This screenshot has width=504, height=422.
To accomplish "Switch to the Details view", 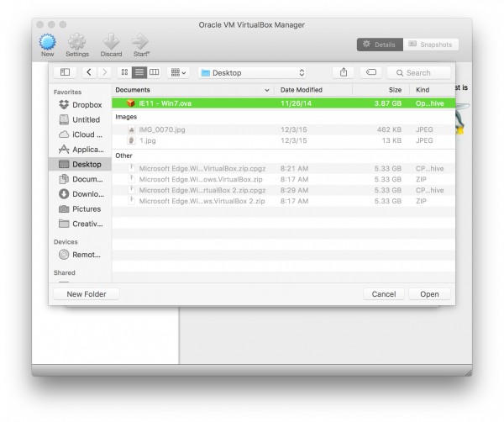I will [380, 45].
